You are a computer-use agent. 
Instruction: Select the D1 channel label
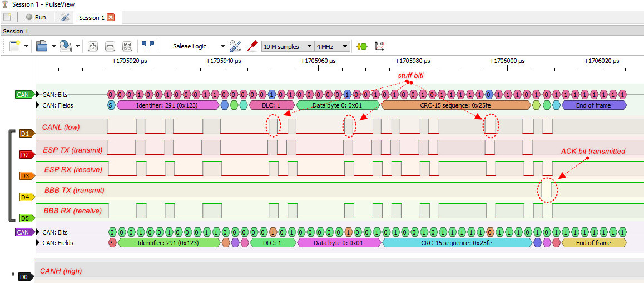pos(27,134)
